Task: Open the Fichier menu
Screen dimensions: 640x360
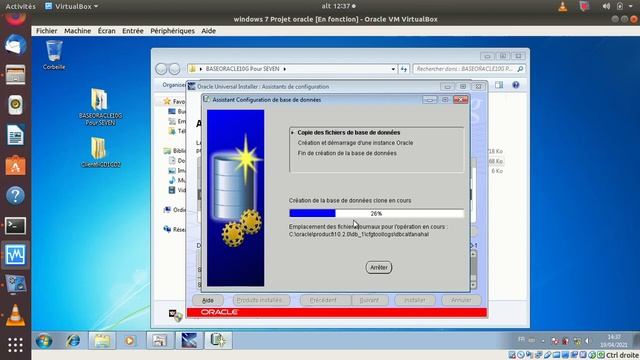Action: 47,31
